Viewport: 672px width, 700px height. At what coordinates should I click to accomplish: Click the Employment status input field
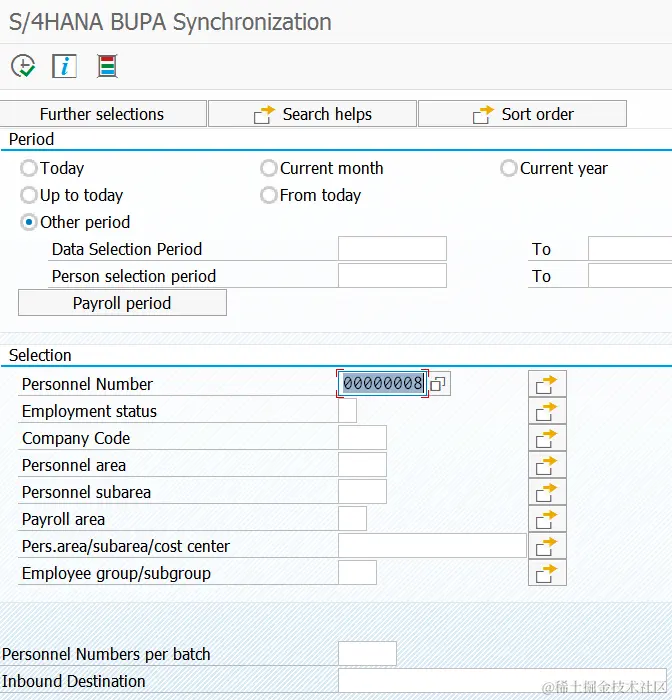[x=347, y=411]
